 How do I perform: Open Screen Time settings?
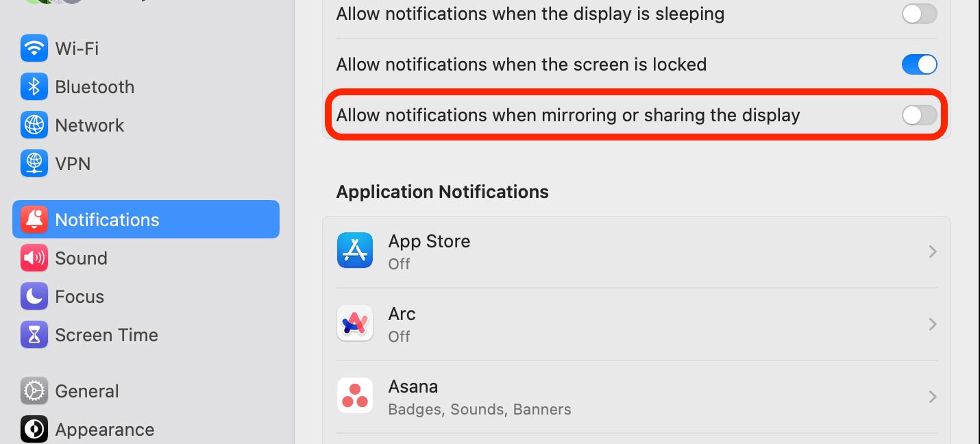[106, 334]
